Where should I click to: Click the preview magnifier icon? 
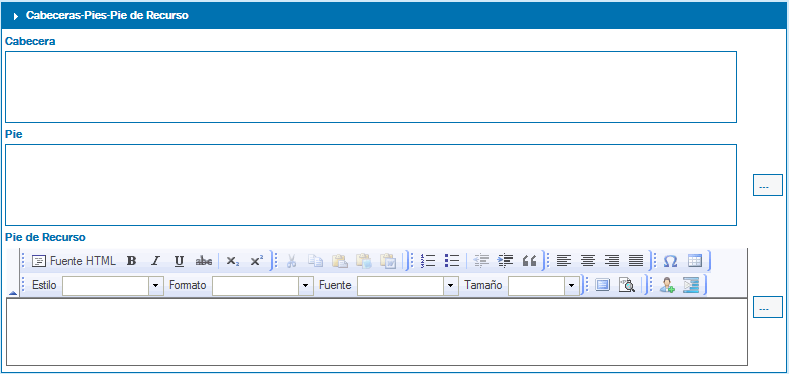(626, 285)
